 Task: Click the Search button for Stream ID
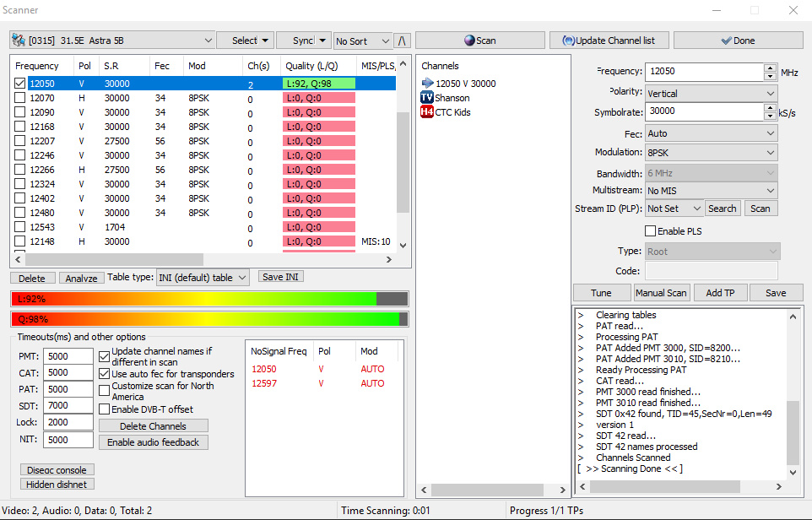pyautogui.click(x=722, y=209)
